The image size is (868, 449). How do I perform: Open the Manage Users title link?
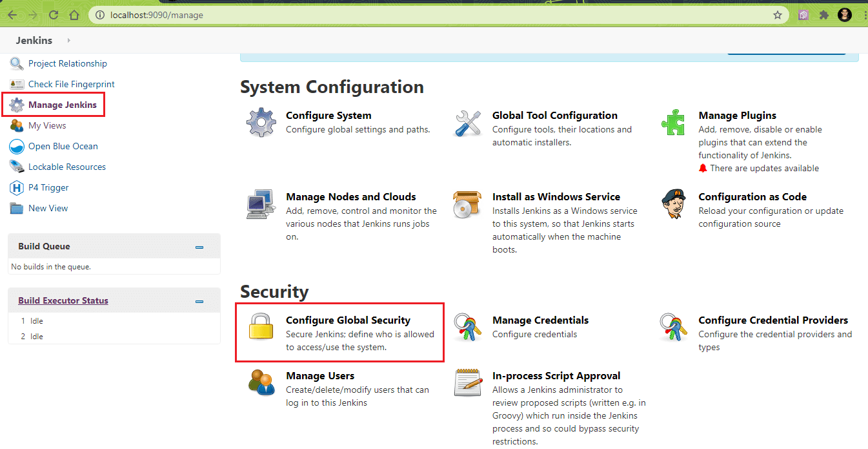[x=320, y=376]
